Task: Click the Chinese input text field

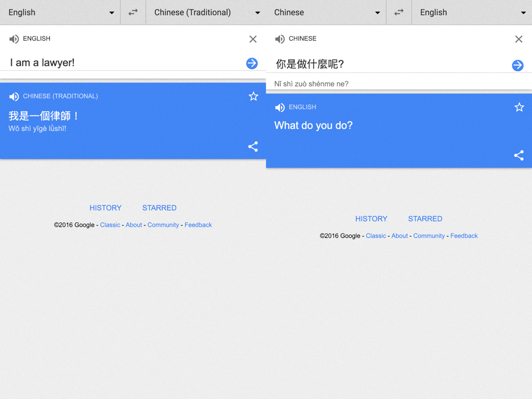Action: pyautogui.click(x=390, y=64)
